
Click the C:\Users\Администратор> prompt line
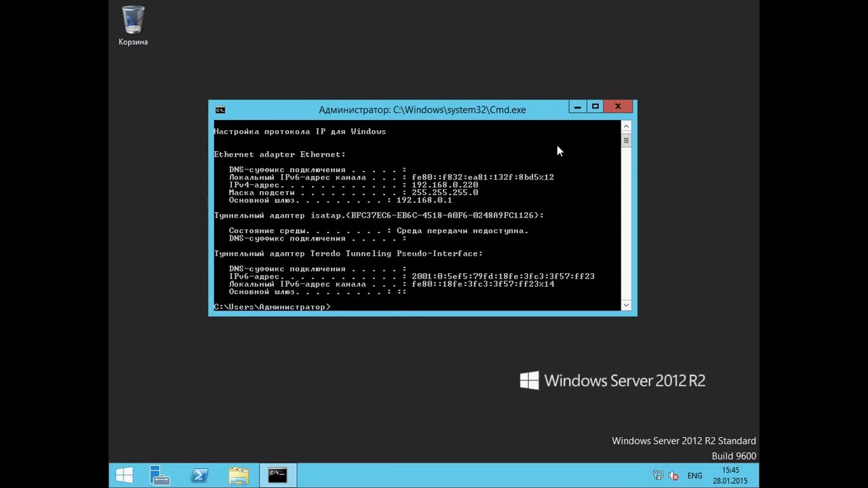[x=272, y=307]
